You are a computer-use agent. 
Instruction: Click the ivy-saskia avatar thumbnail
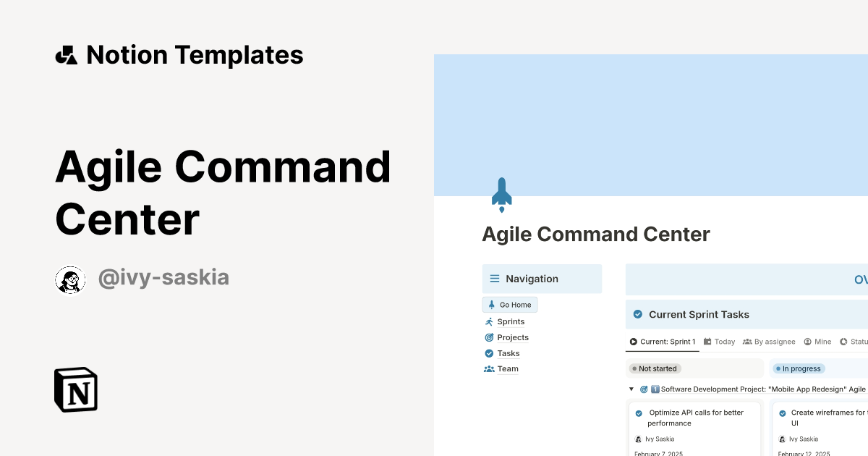(70, 279)
